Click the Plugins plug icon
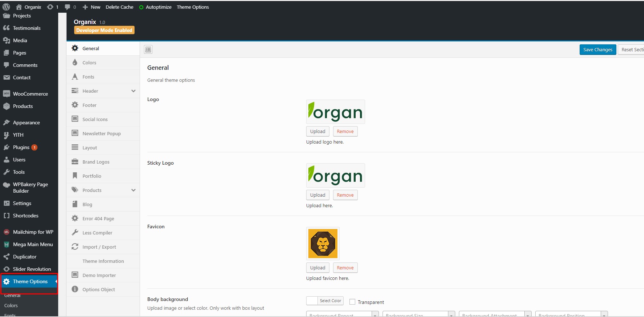Viewport: 644px width, 317px height. (7, 147)
